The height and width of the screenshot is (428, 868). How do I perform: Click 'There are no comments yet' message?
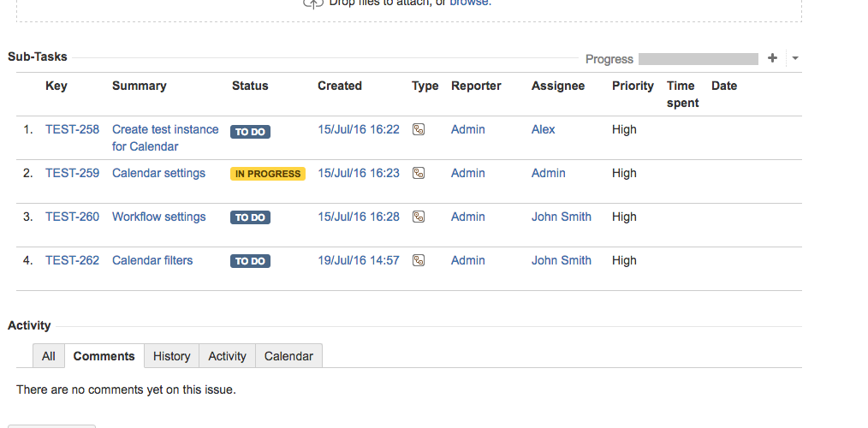126,389
